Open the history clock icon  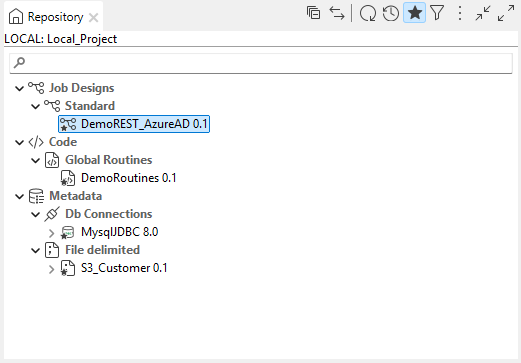(391, 13)
